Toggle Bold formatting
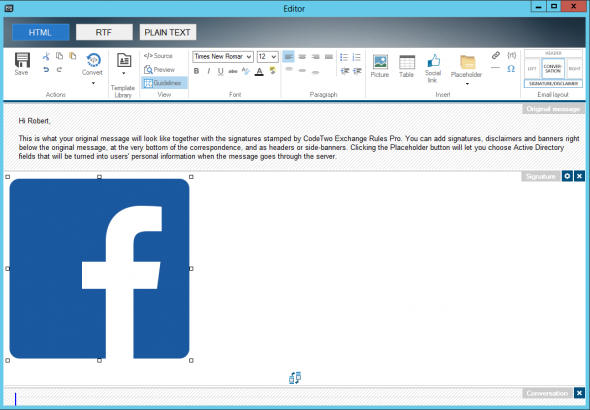590x410 pixels. click(196, 71)
